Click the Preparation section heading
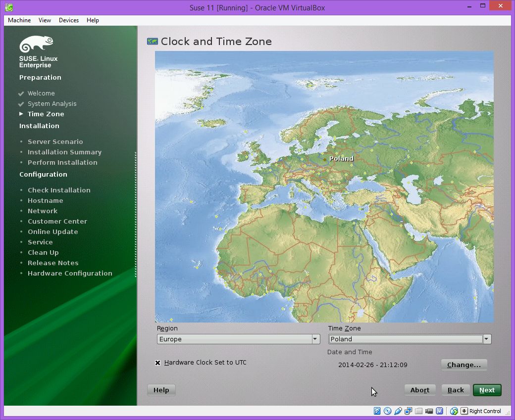 click(40, 78)
